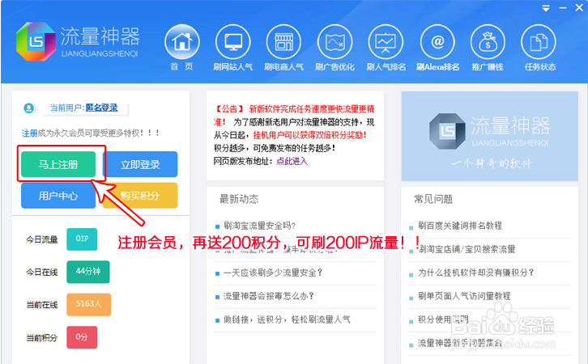Click the 马上注册 button

(58, 164)
